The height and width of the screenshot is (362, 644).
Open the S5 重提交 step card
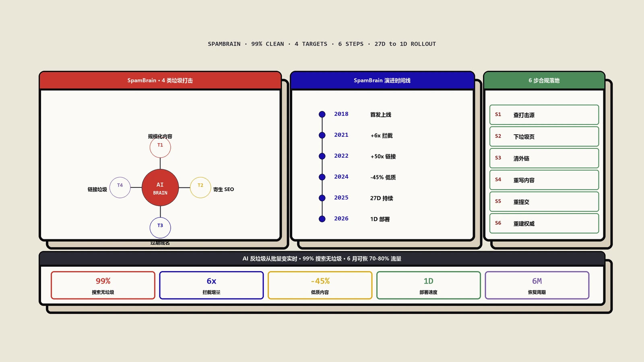point(544,202)
